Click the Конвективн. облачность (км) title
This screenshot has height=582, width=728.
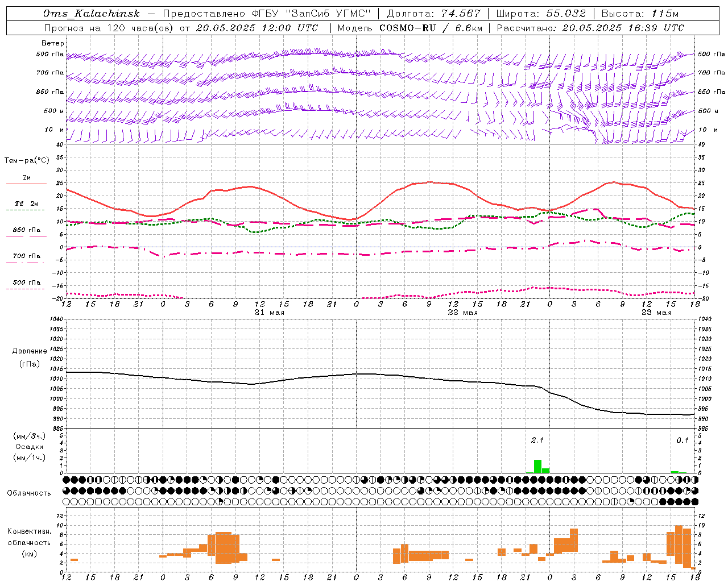tap(29, 542)
